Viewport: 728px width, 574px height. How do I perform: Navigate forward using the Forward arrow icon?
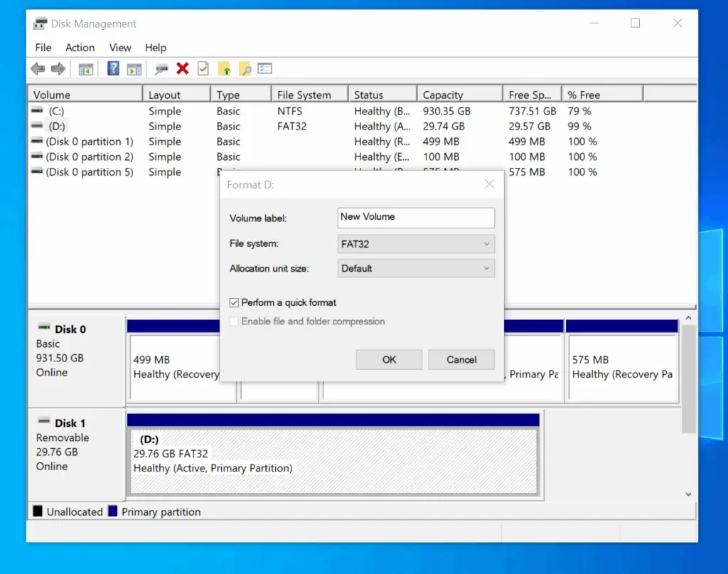click(57, 68)
